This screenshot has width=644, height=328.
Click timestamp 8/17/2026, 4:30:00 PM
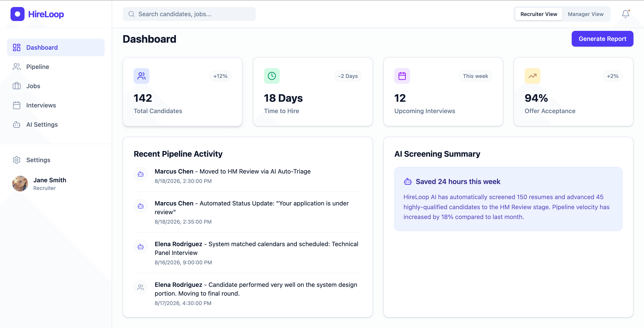click(x=183, y=303)
